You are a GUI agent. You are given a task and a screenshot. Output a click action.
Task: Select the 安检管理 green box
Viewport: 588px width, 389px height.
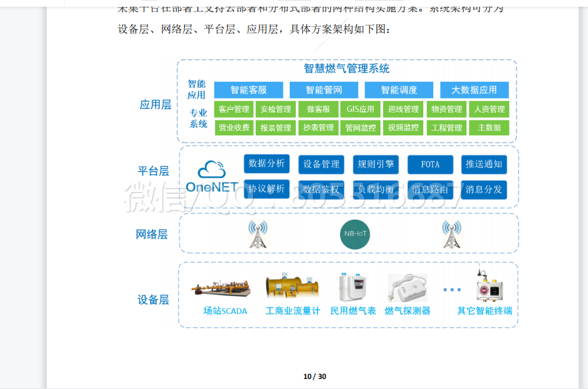click(x=276, y=109)
